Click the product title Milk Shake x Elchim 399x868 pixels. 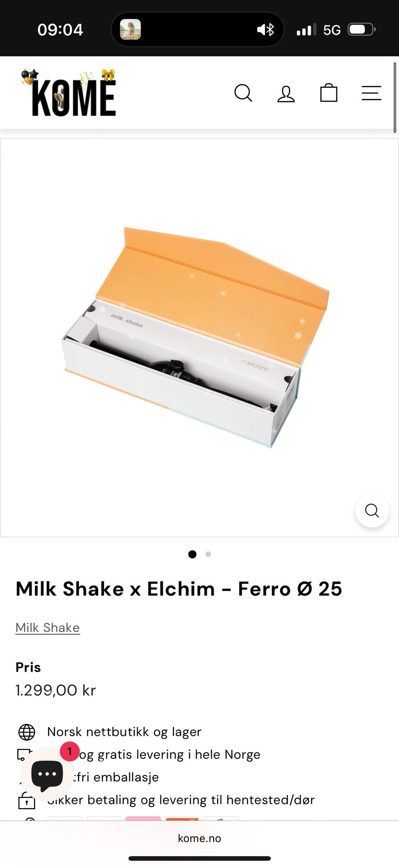point(179,589)
